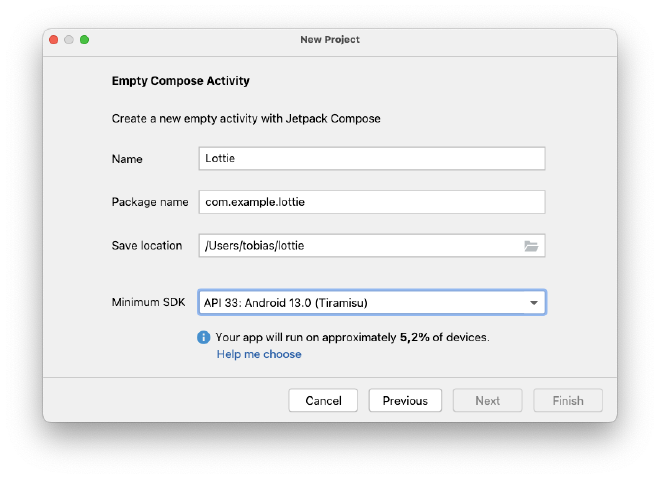660x479 pixels.
Task: Expand the SDK list using the dropdown arrow
Action: (x=534, y=303)
